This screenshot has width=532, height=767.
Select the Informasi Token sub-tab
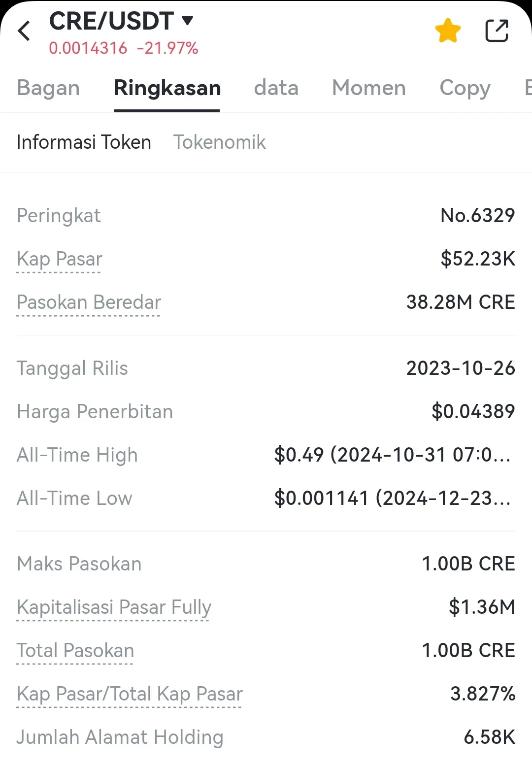84,142
